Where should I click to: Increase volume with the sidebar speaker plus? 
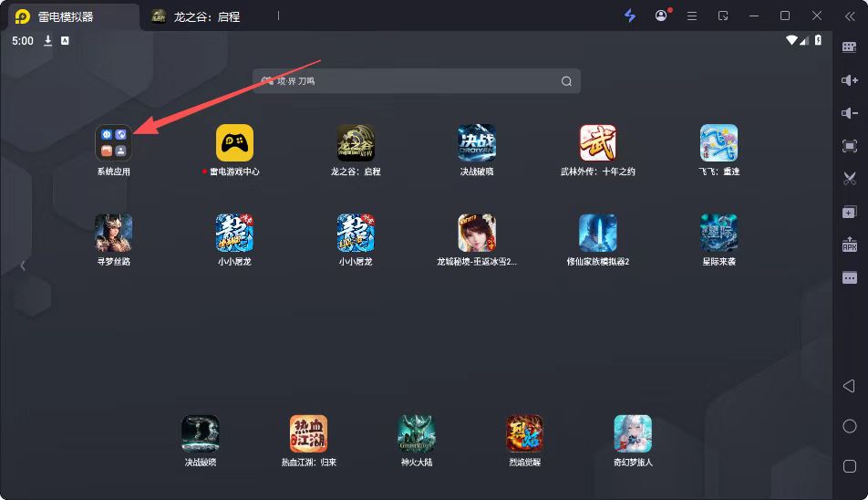[849, 80]
